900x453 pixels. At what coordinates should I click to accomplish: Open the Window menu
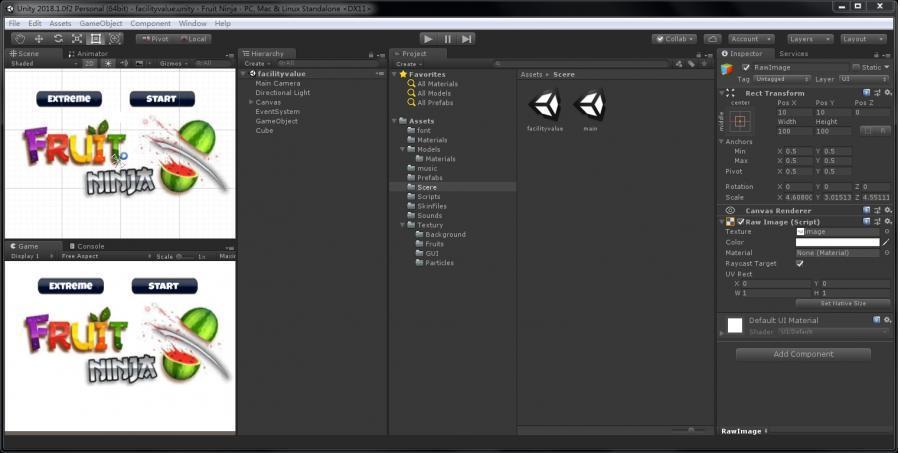192,24
